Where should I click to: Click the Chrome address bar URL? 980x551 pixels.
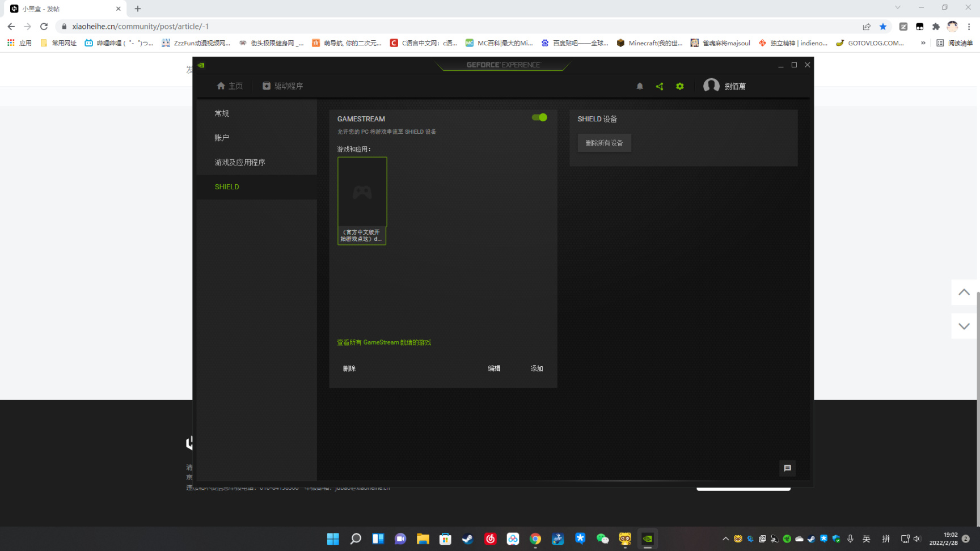[x=140, y=27]
